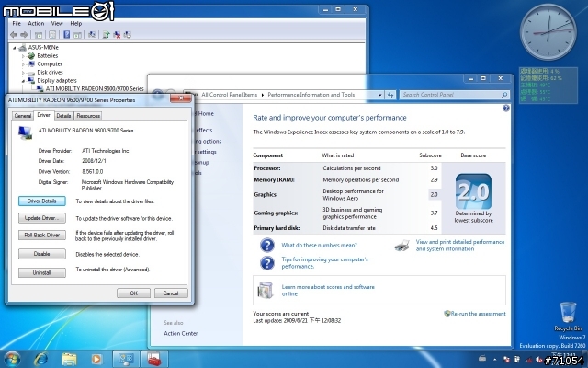
Task: Click the ASUS-M6Ne computer root icon
Action: coord(22,47)
